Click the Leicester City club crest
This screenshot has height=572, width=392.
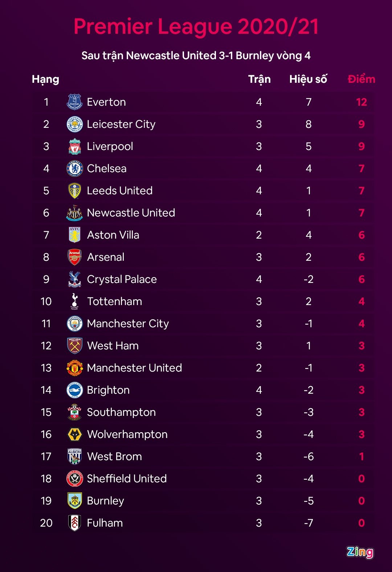click(74, 124)
